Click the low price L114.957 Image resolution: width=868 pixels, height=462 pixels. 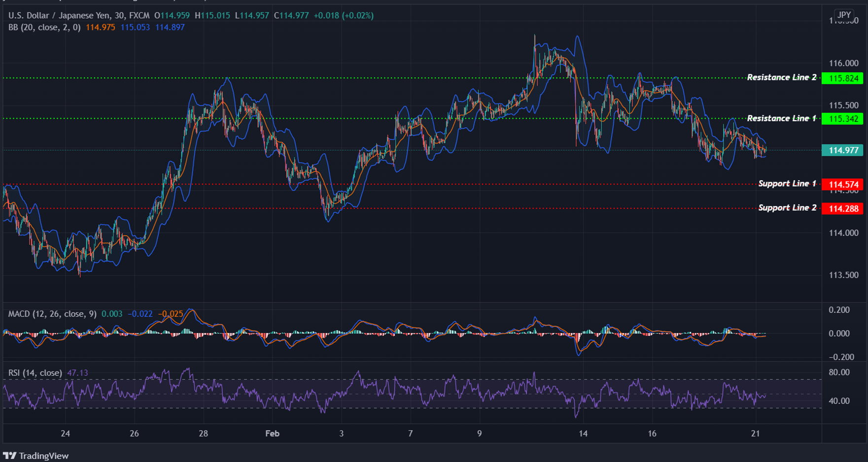[x=252, y=15]
